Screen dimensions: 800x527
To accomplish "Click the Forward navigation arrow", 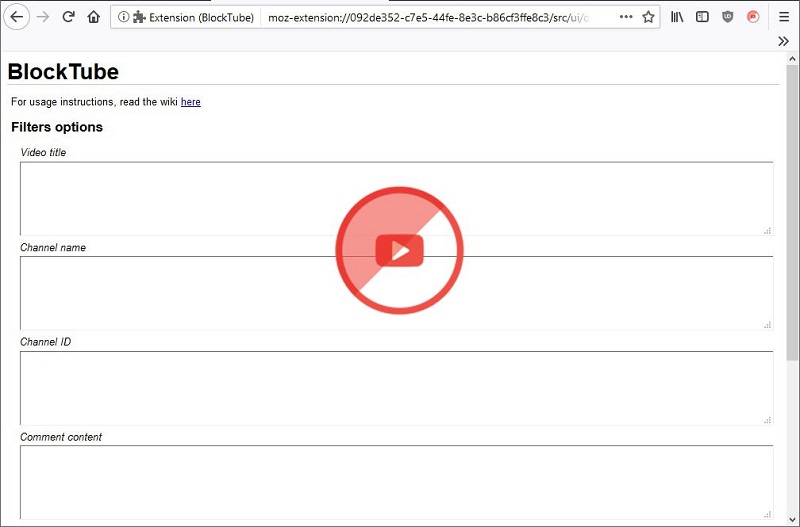I will [x=43, y=17].
